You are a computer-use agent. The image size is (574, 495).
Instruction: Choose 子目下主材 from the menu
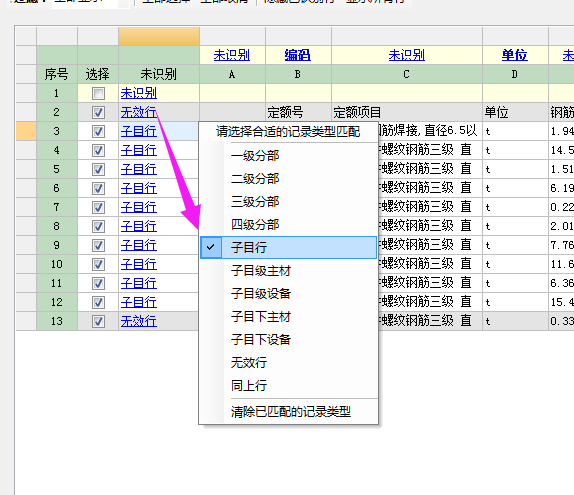click(288, 317)
